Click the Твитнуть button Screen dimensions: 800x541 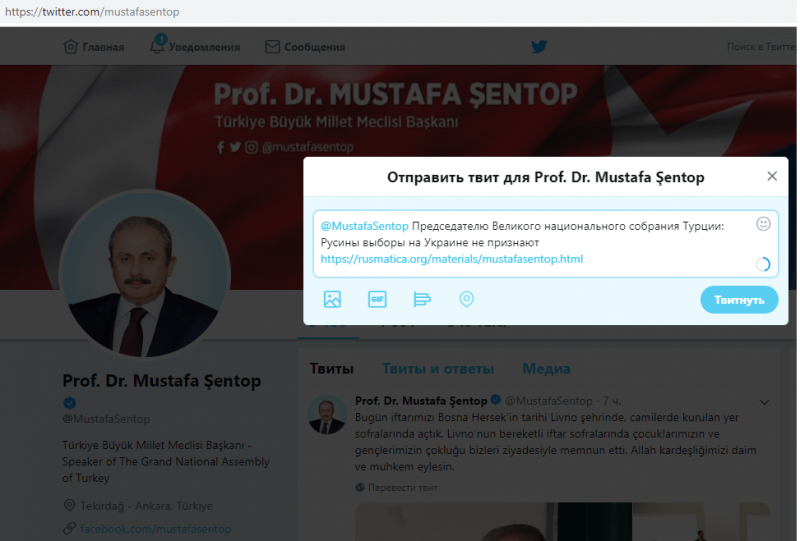(739, 300)
